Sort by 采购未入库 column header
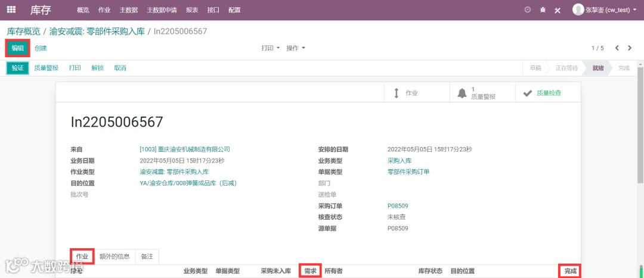Viewport: 644px width, 278px height. (276, 271)
